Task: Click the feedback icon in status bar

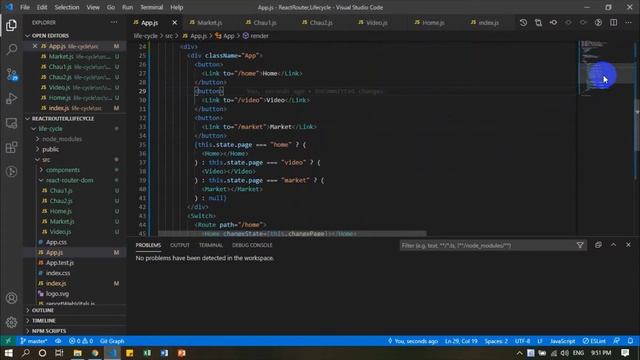Action: point(616,341)
